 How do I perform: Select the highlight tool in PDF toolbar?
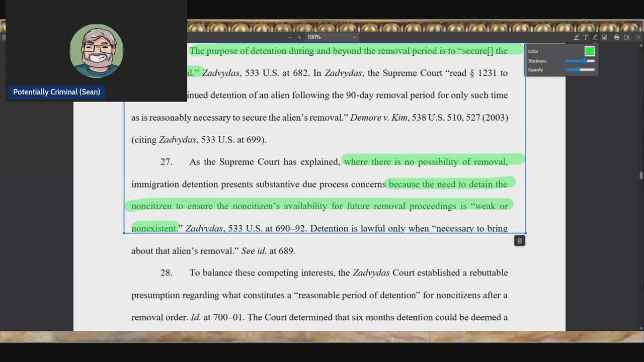[576, 37]
